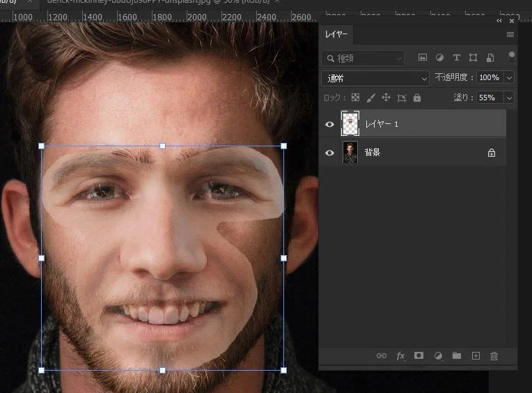Screen dimensions: 532x393
Task: Create a new layer
Action: click(x=476, y=355)
